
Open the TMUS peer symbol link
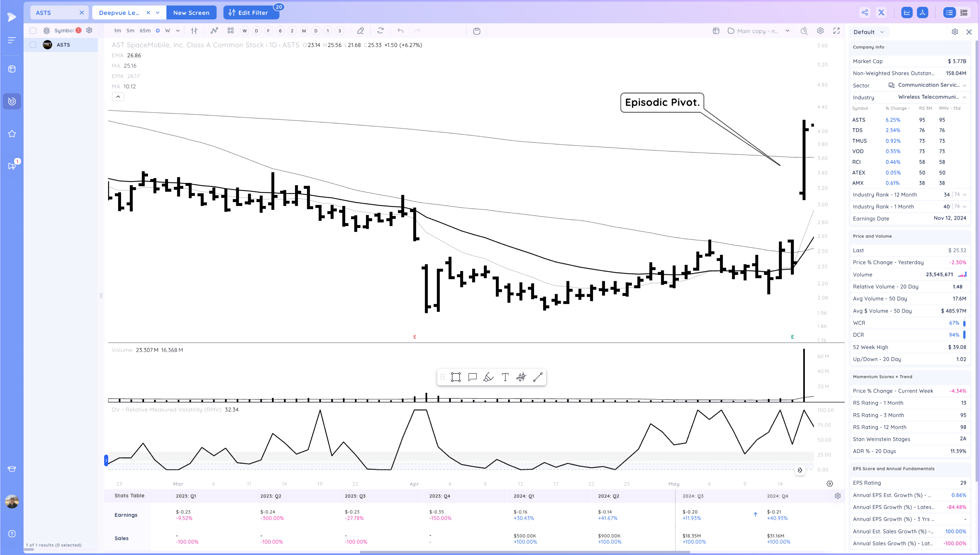pos(859,141)
